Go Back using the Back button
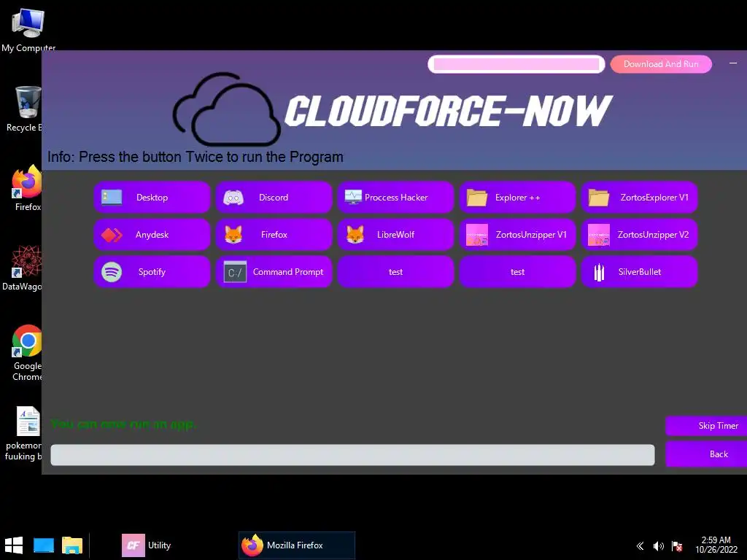Viewport: 747px width, 560px height. coord(706,454)
